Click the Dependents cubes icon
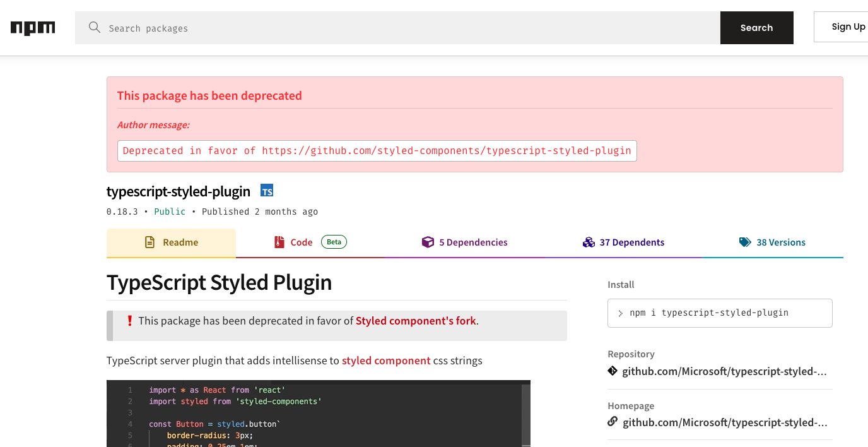Screen dimensions: 868x447 point(589,242)
